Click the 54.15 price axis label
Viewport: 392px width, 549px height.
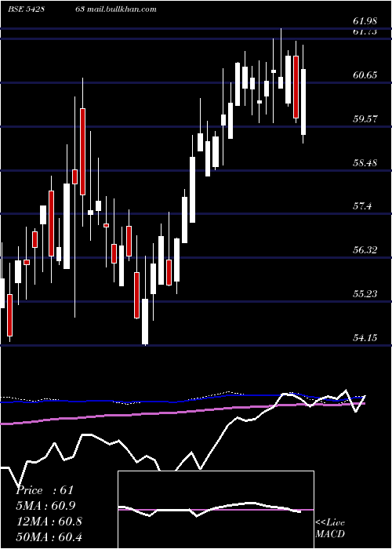(x=365, y=338)
